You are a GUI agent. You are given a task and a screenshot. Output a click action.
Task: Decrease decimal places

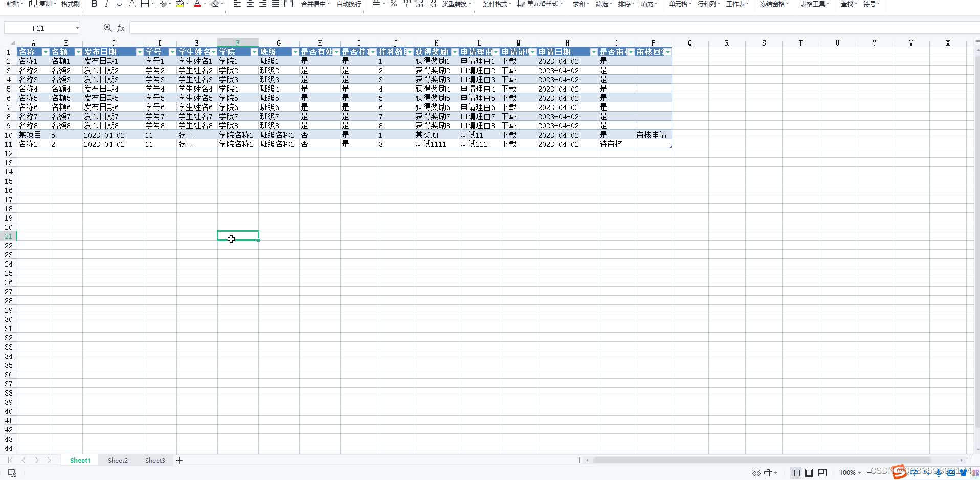pos(432,4)
